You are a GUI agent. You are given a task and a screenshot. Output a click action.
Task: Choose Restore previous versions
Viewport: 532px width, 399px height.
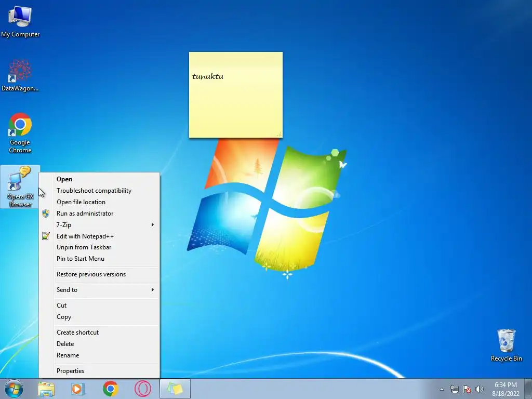coord(99,274)
